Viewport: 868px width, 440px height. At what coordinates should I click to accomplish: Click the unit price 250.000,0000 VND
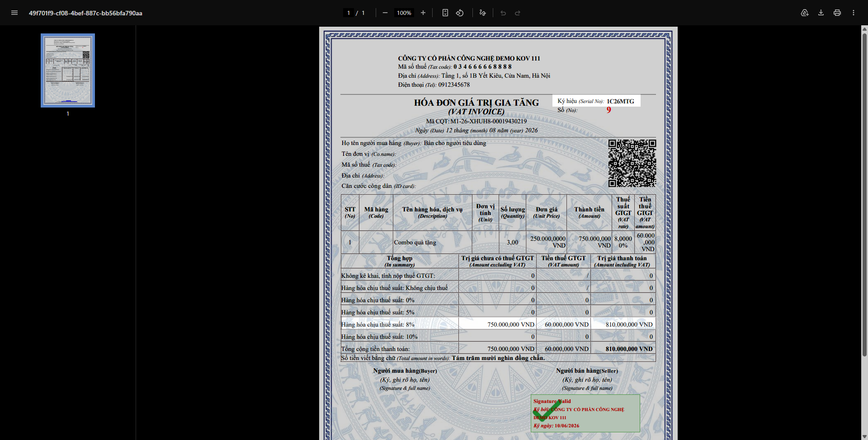tap(548, 242)
